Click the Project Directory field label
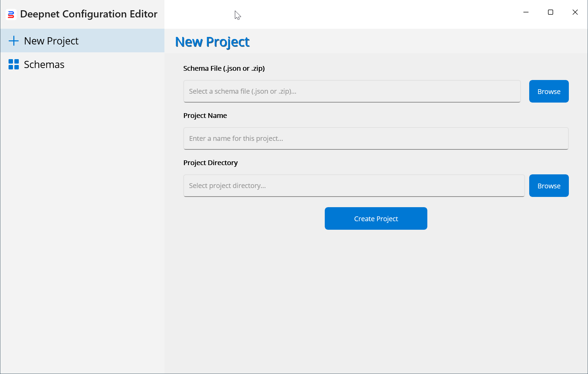 point(210,163)
